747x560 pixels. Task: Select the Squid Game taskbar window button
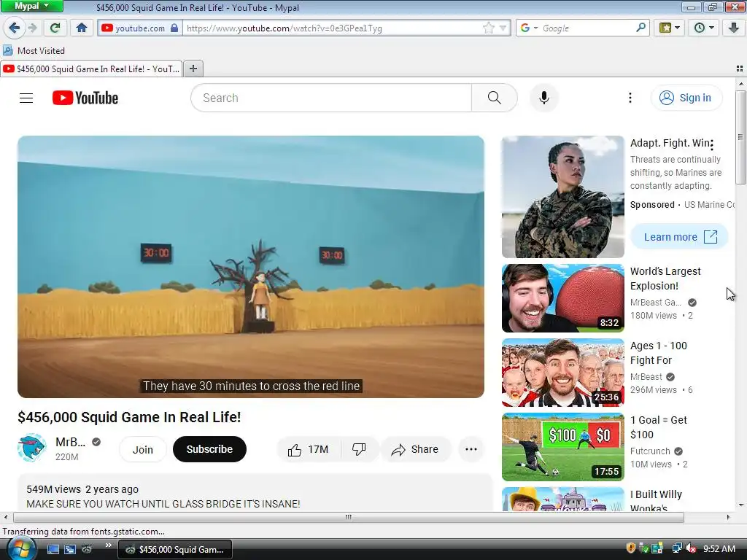point(175,550)
